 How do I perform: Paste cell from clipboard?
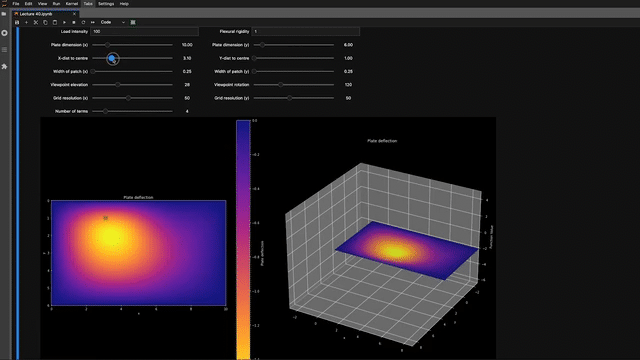(55, 22)
